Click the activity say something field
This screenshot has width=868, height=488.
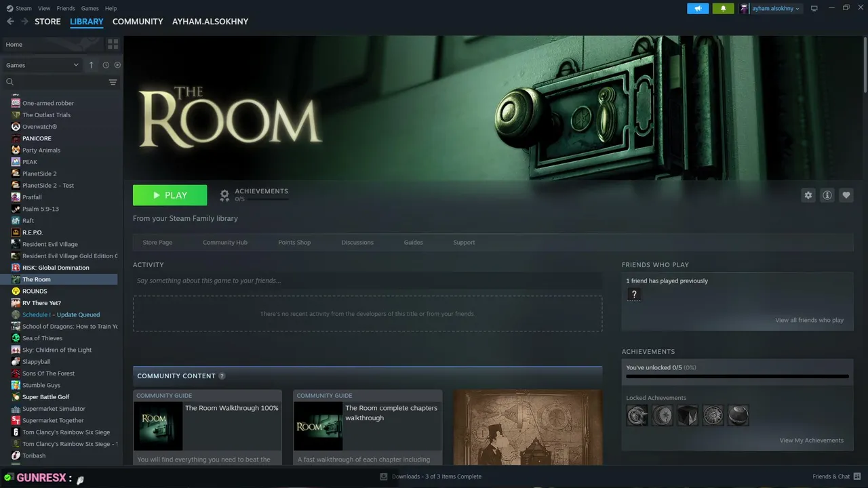[368, 281]
